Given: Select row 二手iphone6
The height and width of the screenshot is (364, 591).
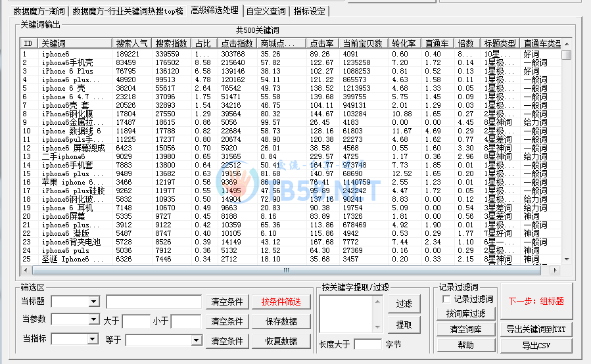Looking at the screenshot, I should tap(291, 157).
